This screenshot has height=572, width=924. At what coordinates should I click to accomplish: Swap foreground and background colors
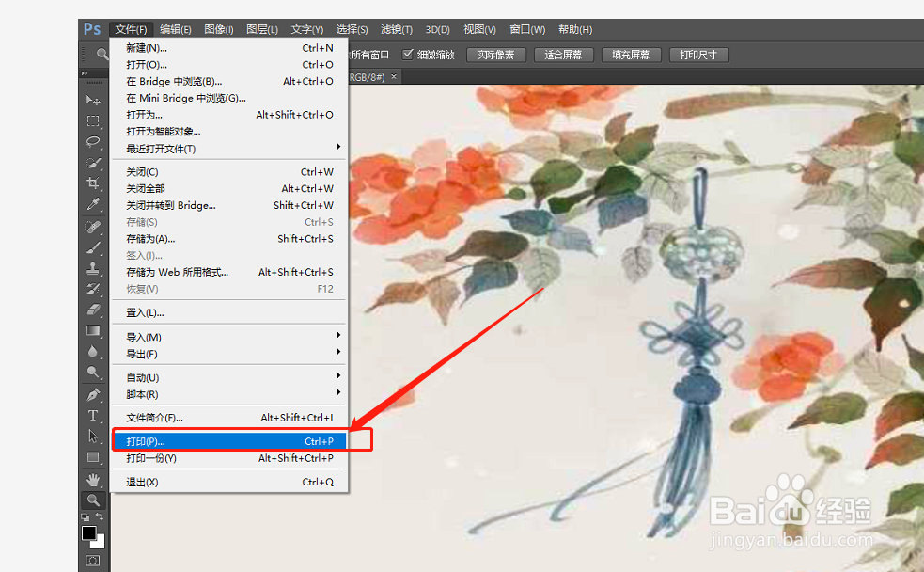coord(100,516)
